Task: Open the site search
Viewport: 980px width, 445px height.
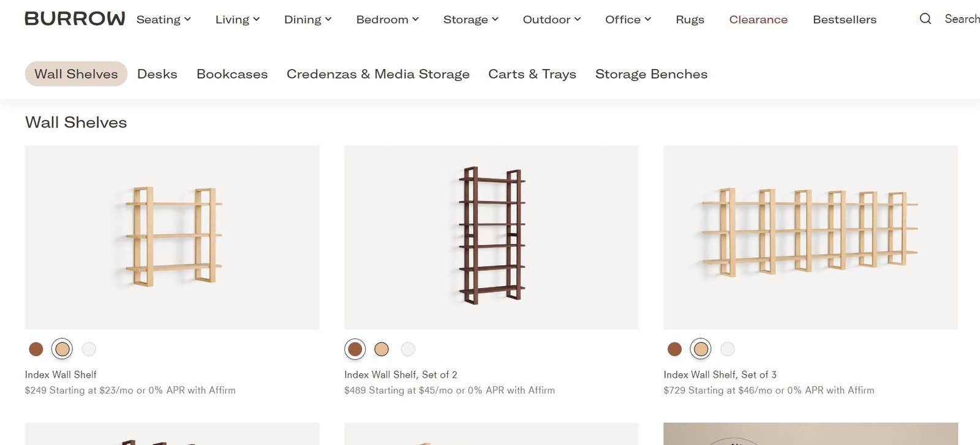Action: 925,19
